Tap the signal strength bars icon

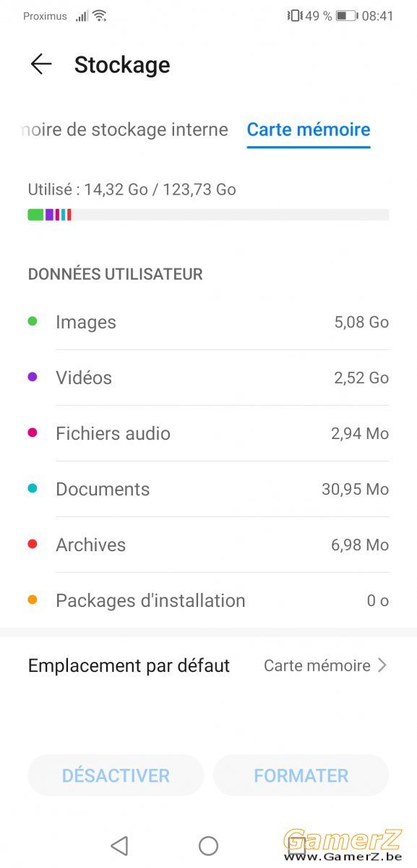coord(82,16)
